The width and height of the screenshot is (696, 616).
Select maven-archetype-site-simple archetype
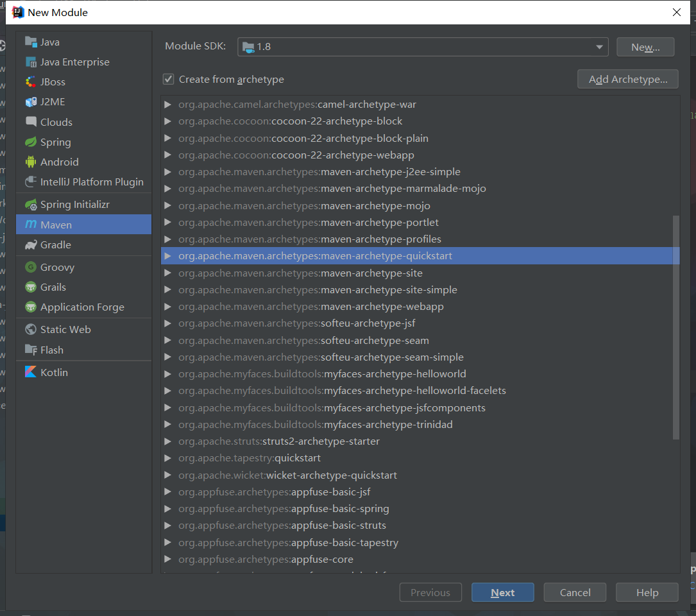pyautogui.click(x=420, y=289)
